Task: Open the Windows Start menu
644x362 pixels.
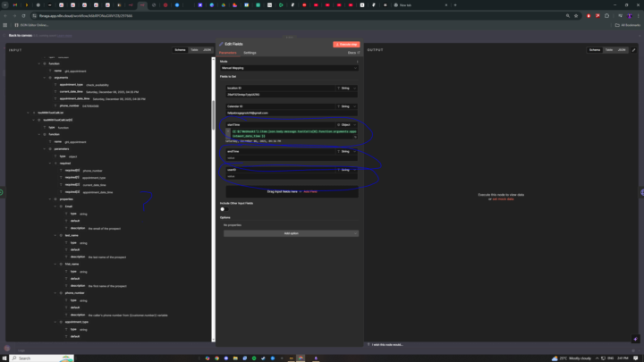Action: 4,358
